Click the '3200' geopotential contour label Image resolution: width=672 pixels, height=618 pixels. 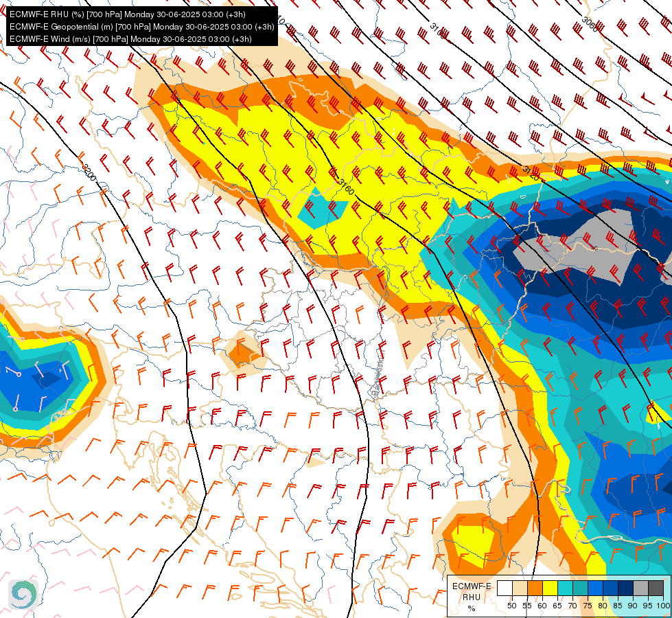click(89, 172)
